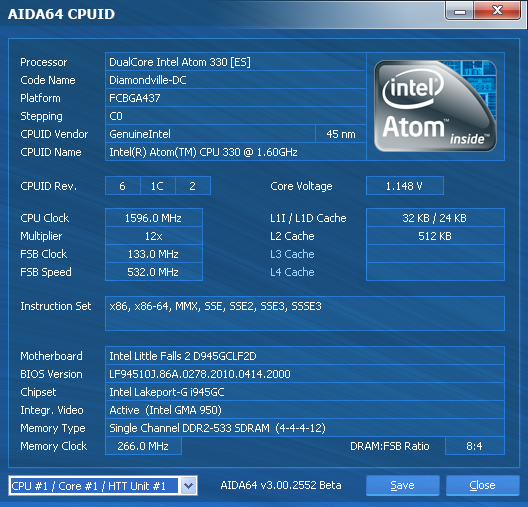Click the Multiplier 12x value box
The image size is (528, 507).
[x=154, y=236]
